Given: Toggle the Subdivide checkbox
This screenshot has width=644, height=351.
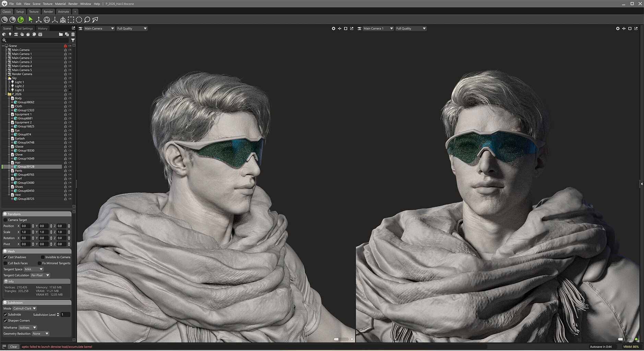Looking at the screenshot, I should [5, 315].
